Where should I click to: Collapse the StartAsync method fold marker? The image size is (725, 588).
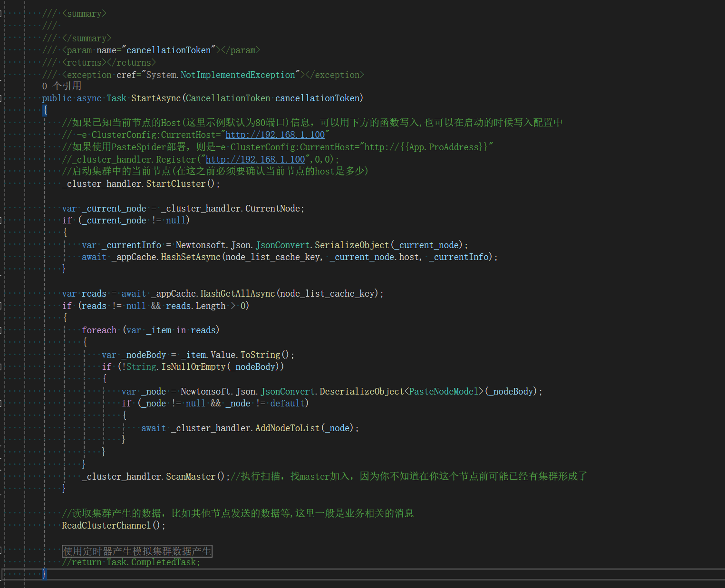[x=1, y=98]
